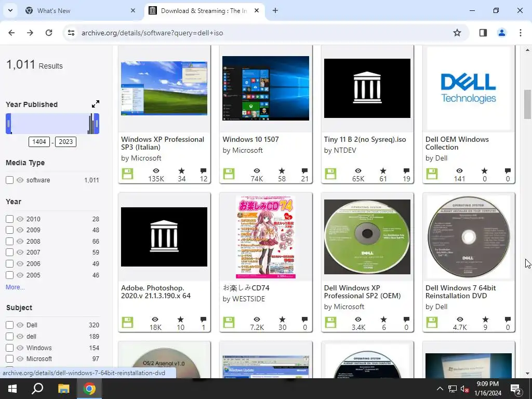Screen dimensions: 532x399
Task: Close the What's New tab
Action: (x=133, y=10)
